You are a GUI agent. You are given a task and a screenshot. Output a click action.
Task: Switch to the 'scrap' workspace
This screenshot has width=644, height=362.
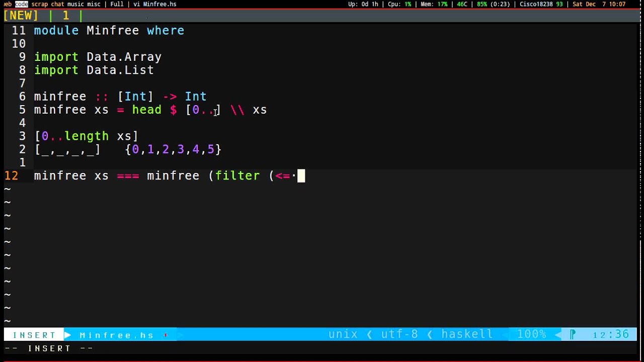coord(40,4)
